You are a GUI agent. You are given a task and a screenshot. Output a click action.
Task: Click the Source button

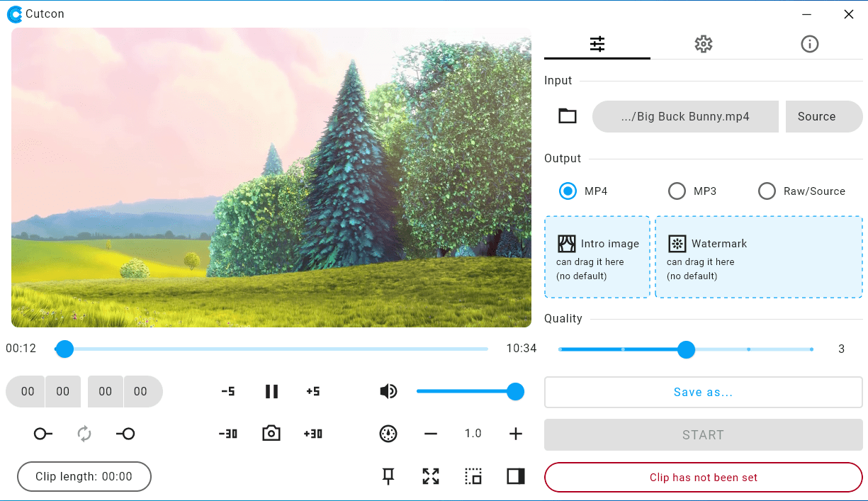824,116
